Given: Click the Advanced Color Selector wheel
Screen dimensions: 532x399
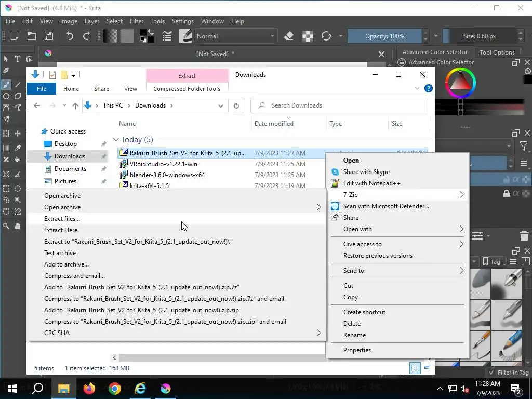Looking at the screenshot, I should 460,83.
